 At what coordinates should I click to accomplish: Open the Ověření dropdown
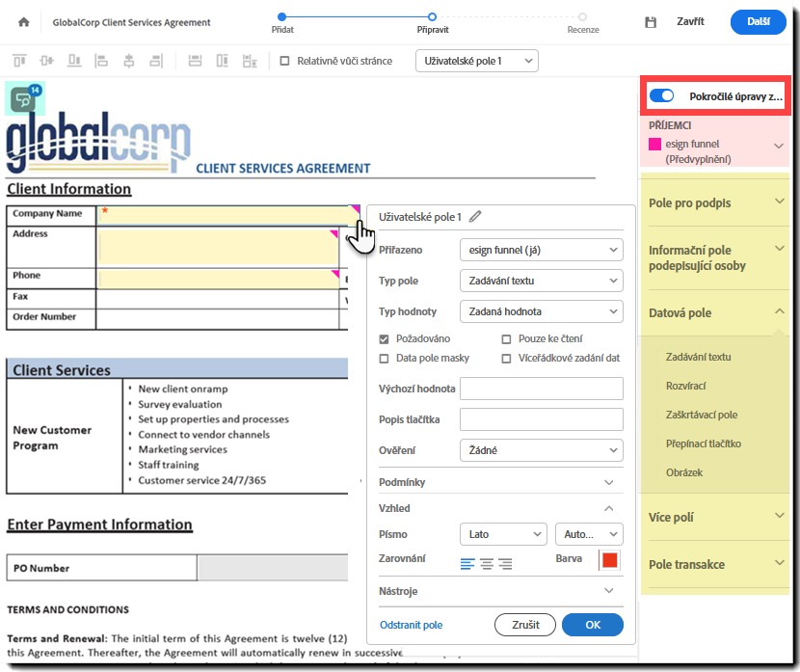point(542,450)
